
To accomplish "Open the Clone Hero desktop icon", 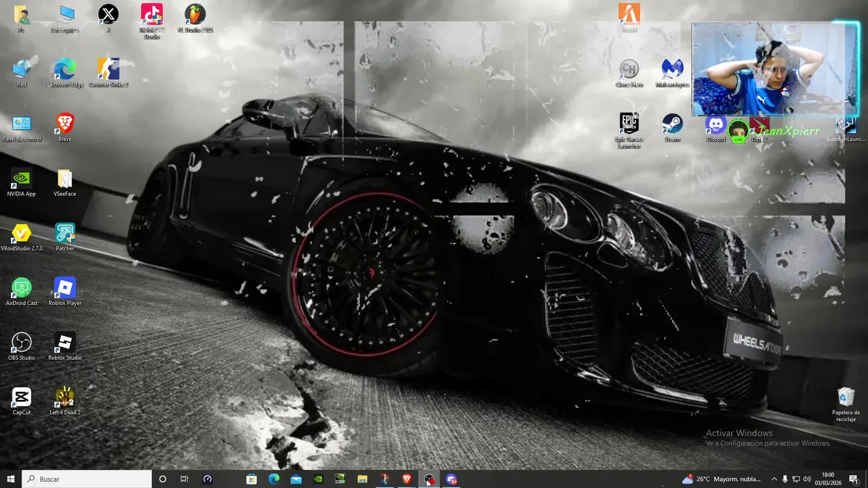I will (x=629, y=73).
